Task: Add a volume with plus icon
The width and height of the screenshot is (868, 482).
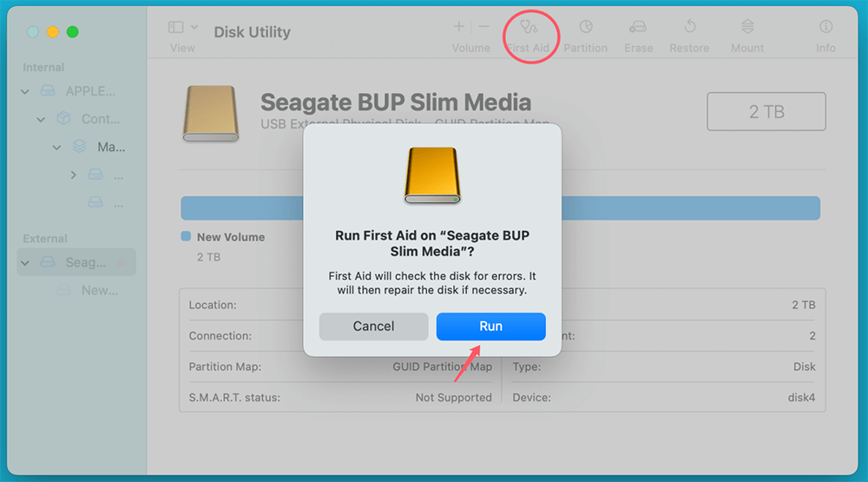Action: click(x=459, y=27)
